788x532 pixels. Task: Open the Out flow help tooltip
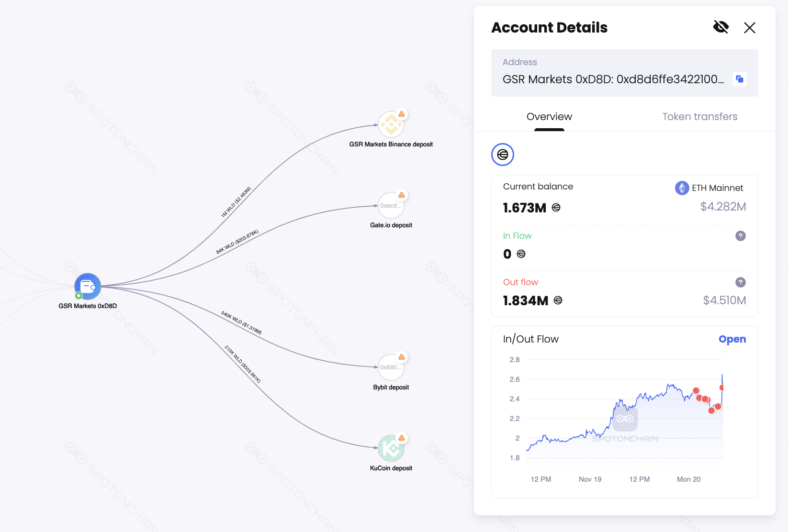(740, 282)
